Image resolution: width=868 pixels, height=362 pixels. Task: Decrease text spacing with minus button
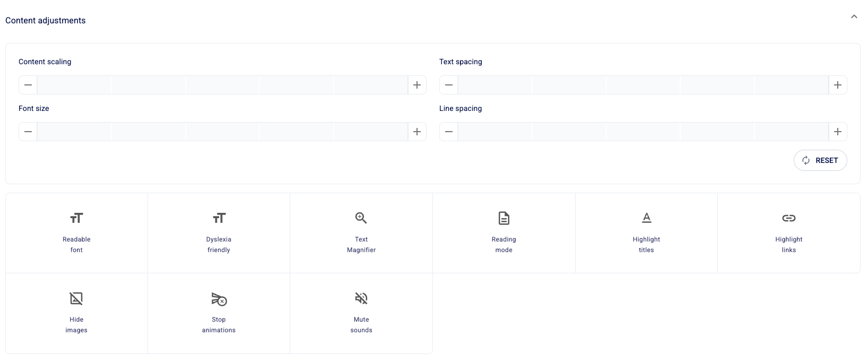(x=449, y=85)
